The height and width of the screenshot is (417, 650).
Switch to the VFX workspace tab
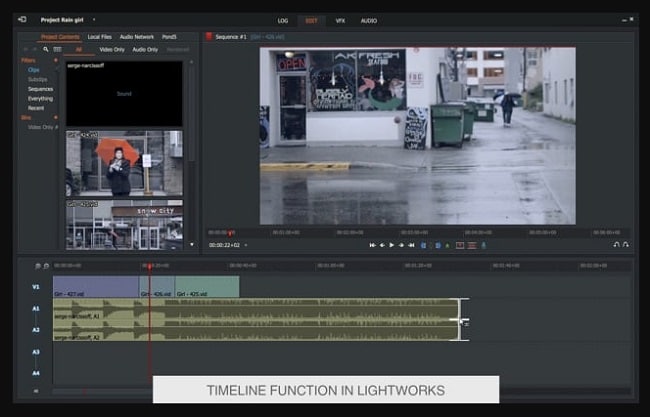click(x=340, y=19)
